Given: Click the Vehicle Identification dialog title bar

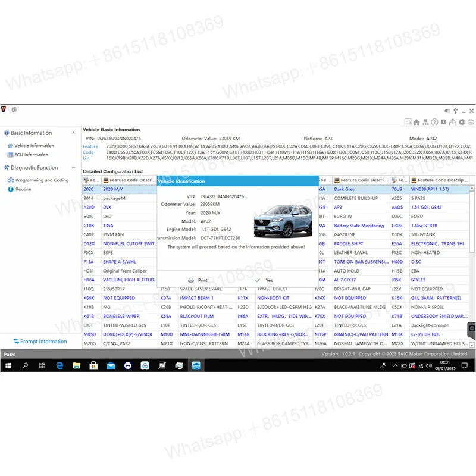Looking at the screenshot, I should pyautogui.click(x=237, y=181).
